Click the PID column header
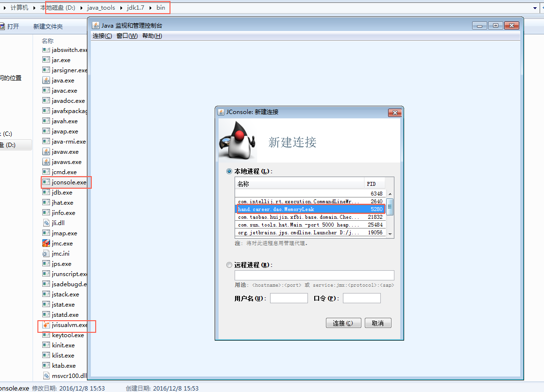544x392 pixels. click(374, 184)
